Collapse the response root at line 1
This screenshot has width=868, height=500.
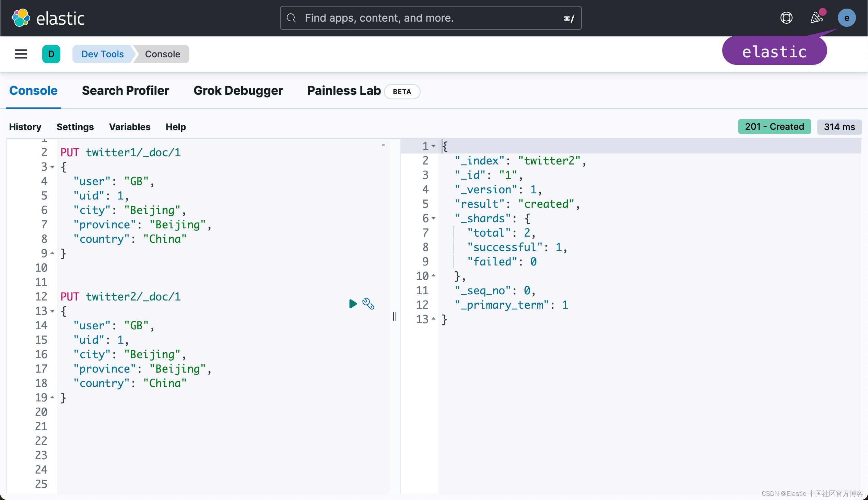point(434,146)
